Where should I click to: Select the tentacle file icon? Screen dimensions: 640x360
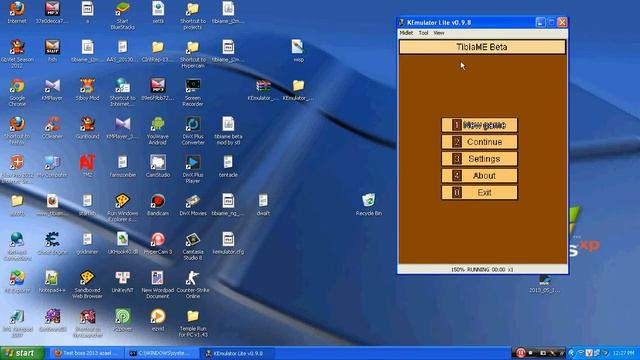(228, 166)
